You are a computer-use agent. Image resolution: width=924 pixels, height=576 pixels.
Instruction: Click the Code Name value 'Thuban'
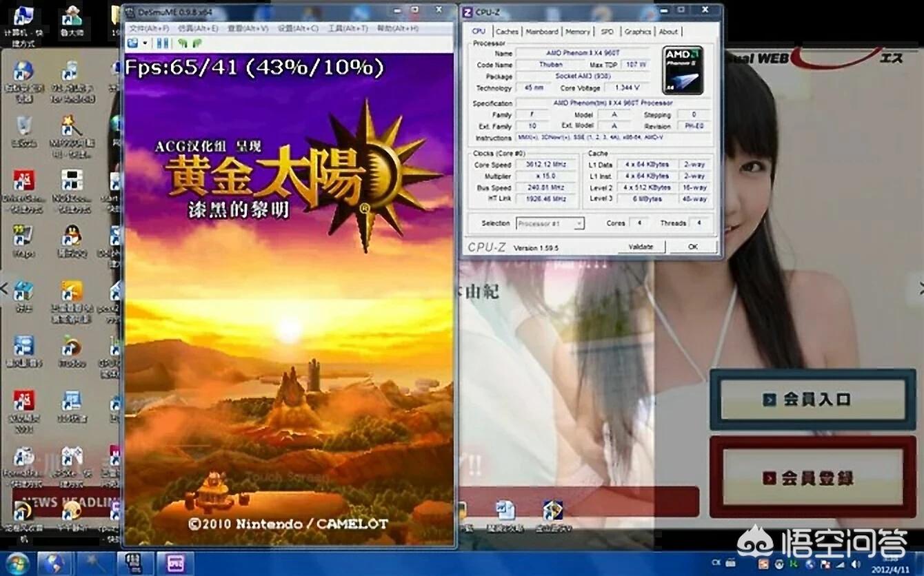pos(550,64)
